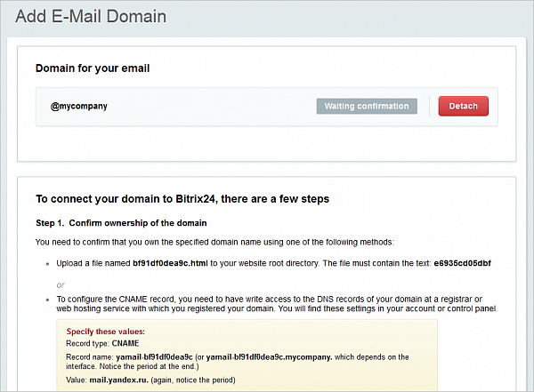Click the italic 'or' separator text
Image resolution: width=534 pixels, height=392 pixels.
point(61,285)
